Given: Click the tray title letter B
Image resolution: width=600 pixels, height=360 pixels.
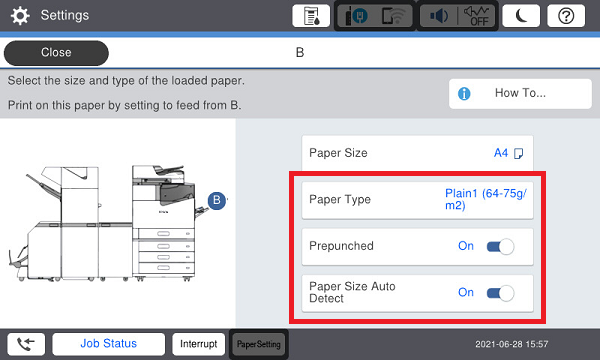Looking at the screenshot, I should pyautogui.click(x=300, y=52).
